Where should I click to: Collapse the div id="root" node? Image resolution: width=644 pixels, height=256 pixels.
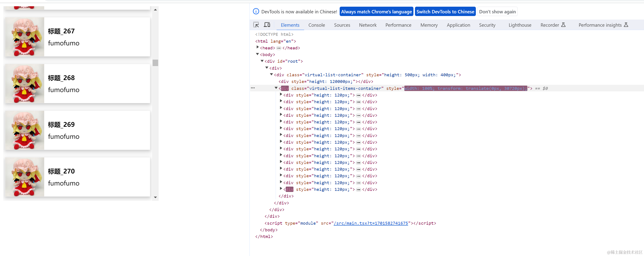click(262, 61)
